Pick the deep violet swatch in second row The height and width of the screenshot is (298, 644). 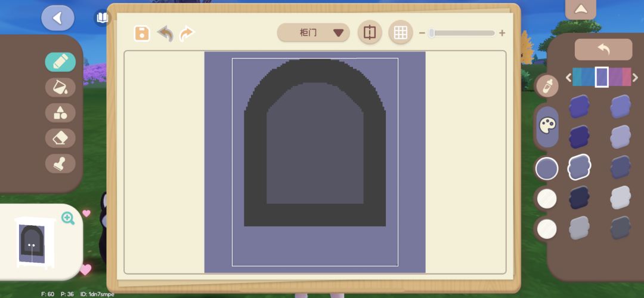click(x=579, y=137)
